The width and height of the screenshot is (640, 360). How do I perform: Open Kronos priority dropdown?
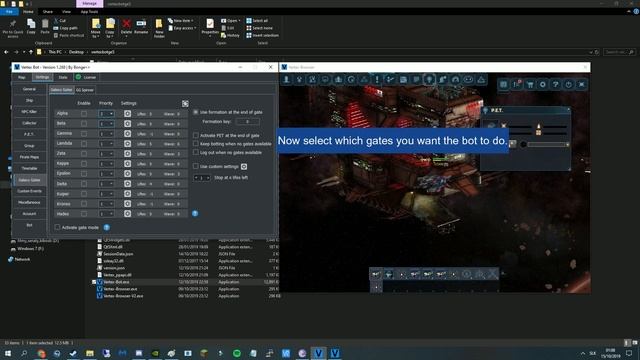click(106, 204)
